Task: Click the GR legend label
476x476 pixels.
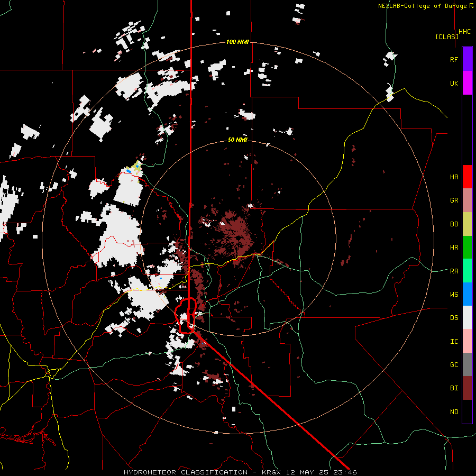Action: (454, 200)
